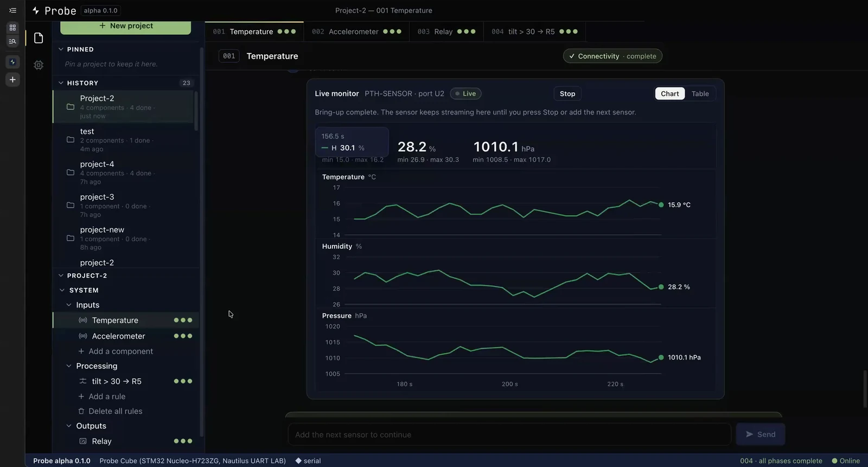
Task: Open Project-2 in history list
Action: click(123, 106)
